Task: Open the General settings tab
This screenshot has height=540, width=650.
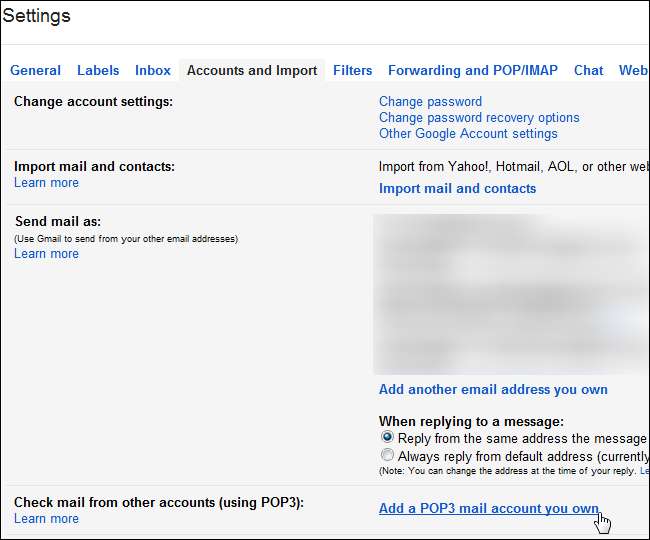Action: (35, 71)
